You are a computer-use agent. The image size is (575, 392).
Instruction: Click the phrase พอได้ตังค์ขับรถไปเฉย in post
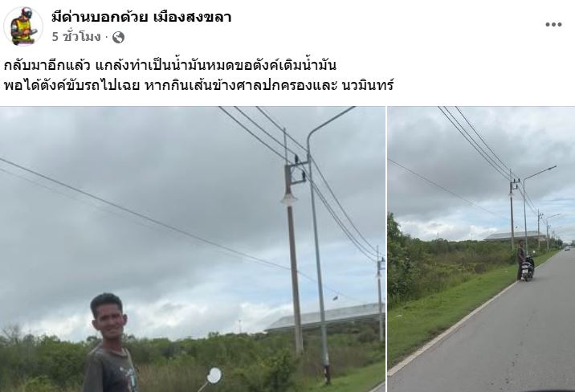(72, 85)
